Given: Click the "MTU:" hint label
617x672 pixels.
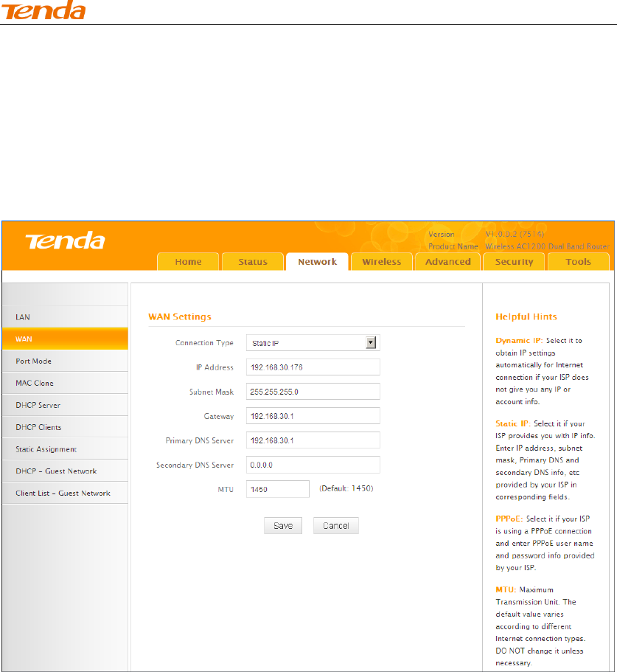Looking at the screenshot, I should click(x=506, y=590).
